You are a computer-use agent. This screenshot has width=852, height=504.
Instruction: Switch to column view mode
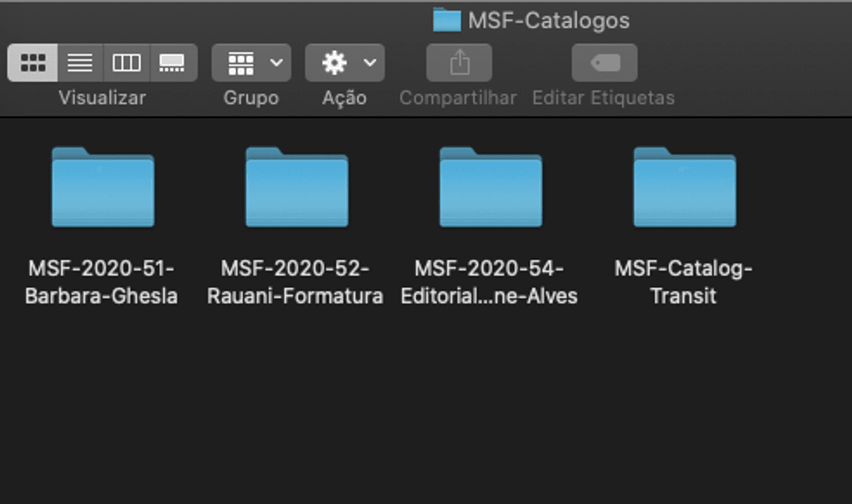(127, 63)
